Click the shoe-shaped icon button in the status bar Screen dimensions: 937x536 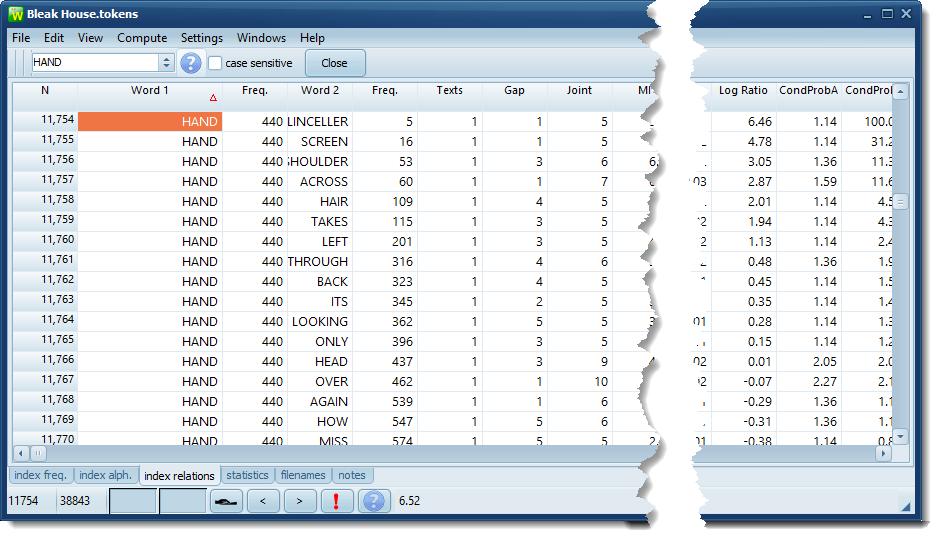point(226,501)
